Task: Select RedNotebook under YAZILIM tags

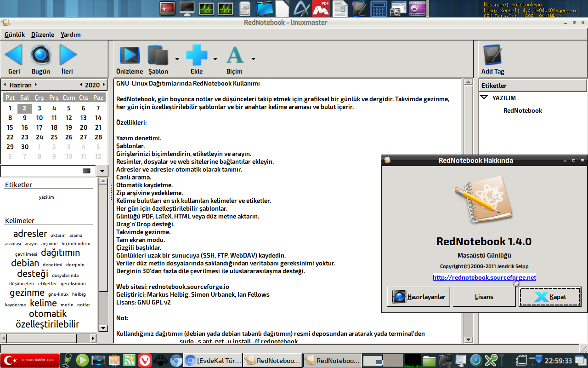Action: click(x=523, y=110)
